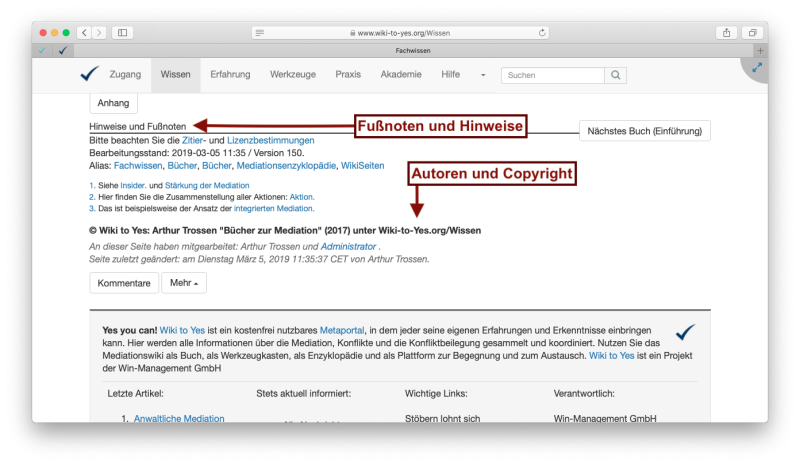Screen dimensions: 800x465
Task: Show all tabs overview
Action: (x=752, y=32)
